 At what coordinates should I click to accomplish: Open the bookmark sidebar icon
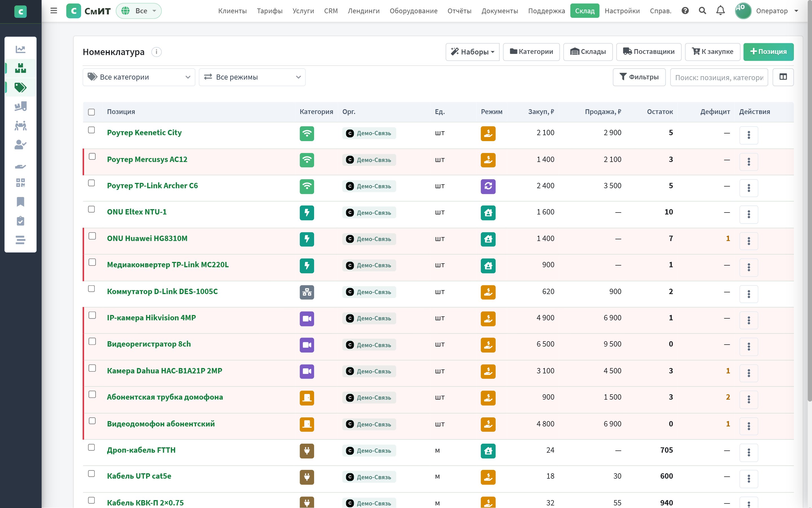pyautogui.click(x=21, y=202)
